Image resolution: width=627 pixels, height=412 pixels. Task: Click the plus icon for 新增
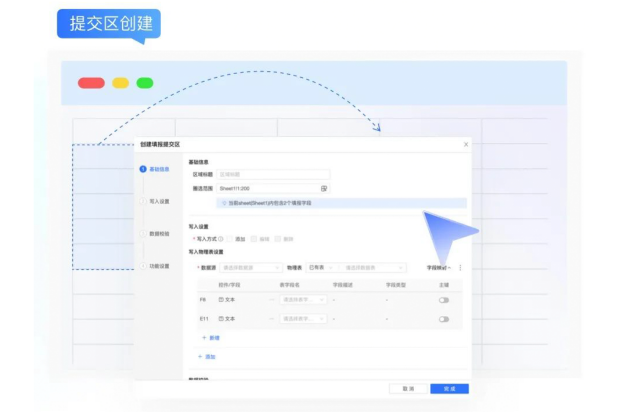tap(205, 338)
